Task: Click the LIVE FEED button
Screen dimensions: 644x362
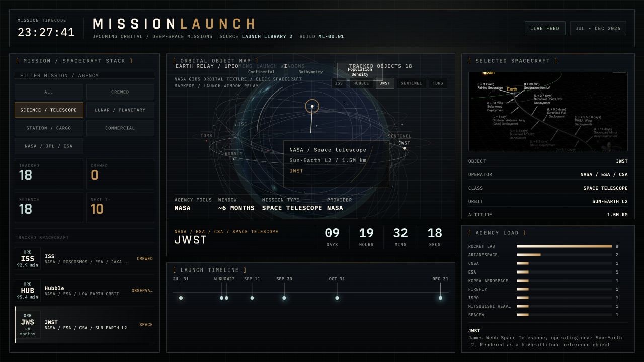Action: point(545,28)
